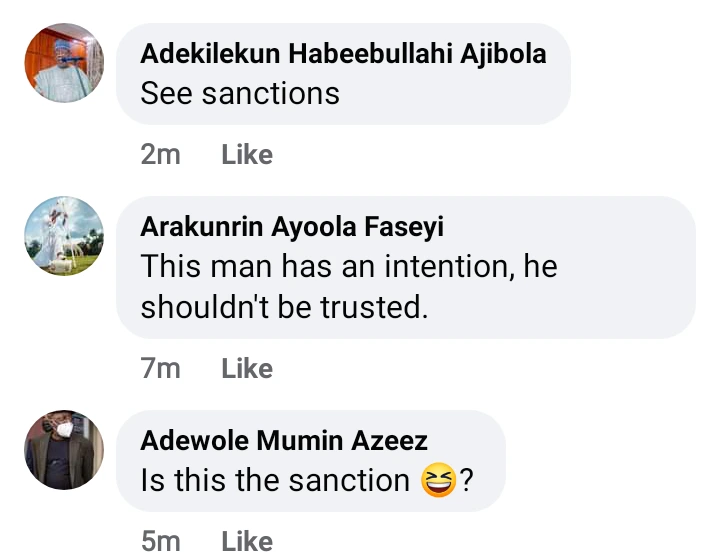View Adewole Mumin Azeez's profile photo
Image resolution: width=720 pixels, height=554 pixels.
click(x=64, y=449)
